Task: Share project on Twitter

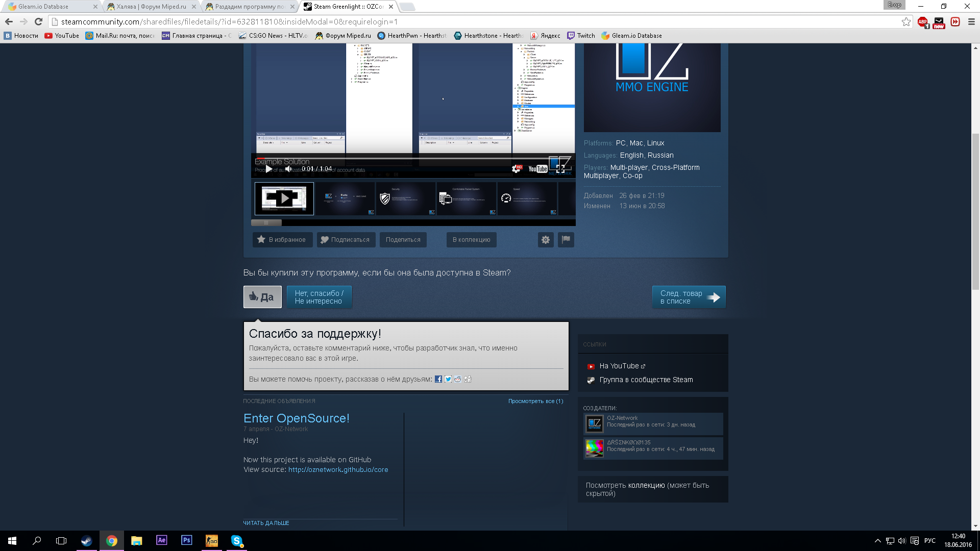Action: coord(448,379)
